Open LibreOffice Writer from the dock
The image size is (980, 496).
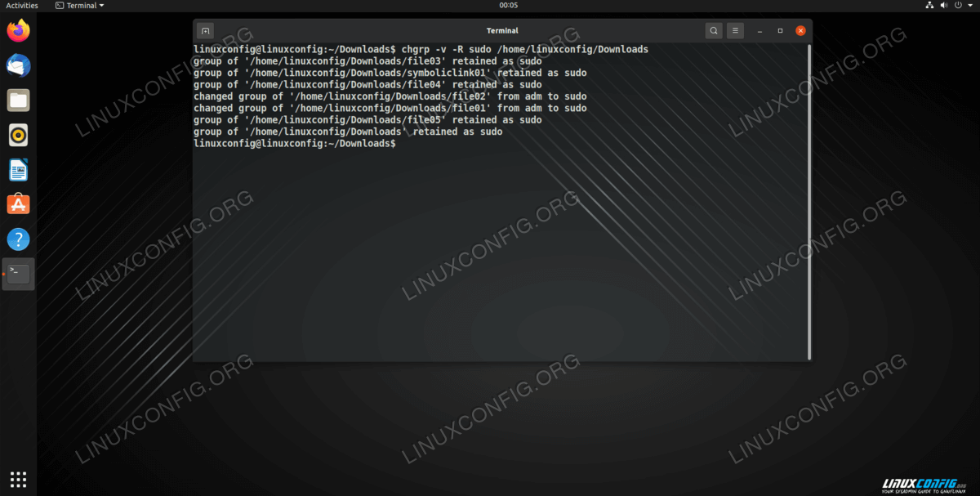pos(18,170)
